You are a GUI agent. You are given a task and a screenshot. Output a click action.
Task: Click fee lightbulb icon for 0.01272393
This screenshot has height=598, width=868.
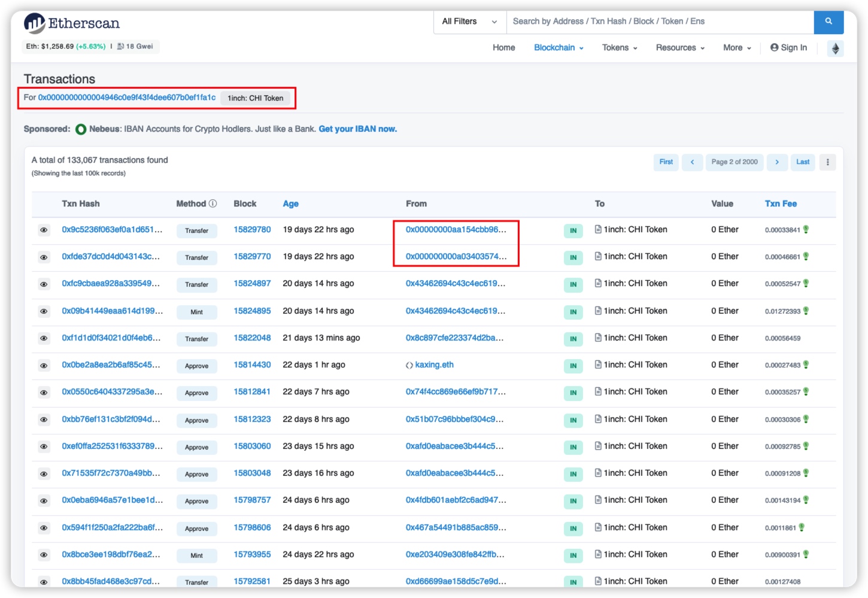(806, 311)
